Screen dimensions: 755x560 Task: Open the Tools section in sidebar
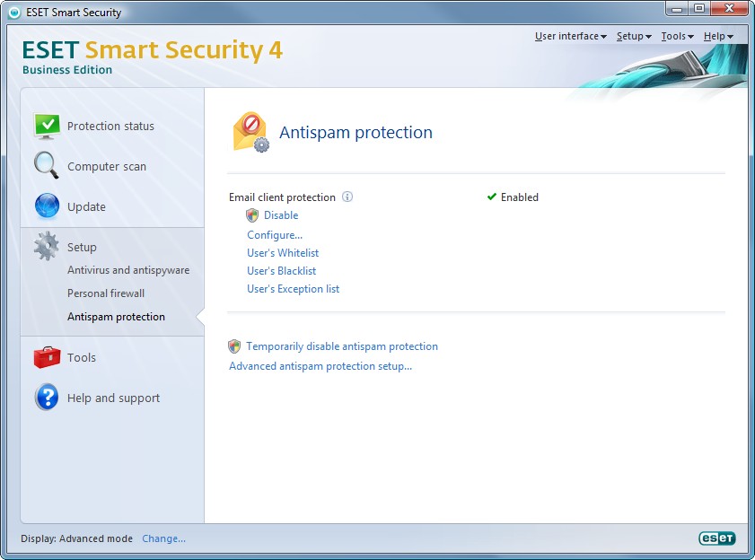point(82,357)
